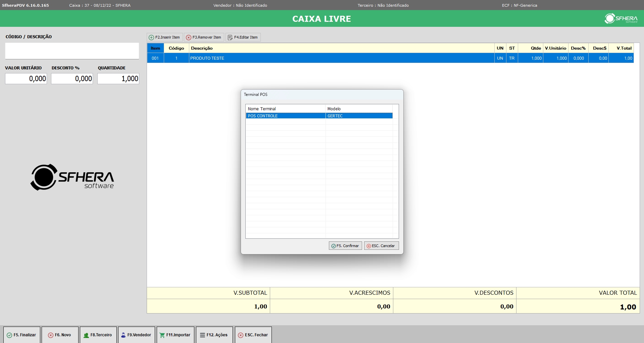This screenshot has height=343, width=644.
Task: Confirm the terminal with F5 Confirmar
Action: [x=345, y=246]
